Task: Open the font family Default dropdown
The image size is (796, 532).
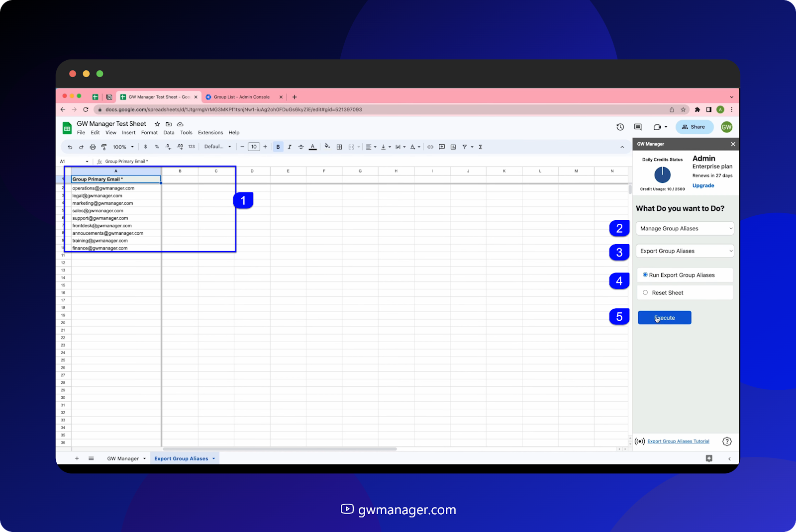Action: click(218, 147)
